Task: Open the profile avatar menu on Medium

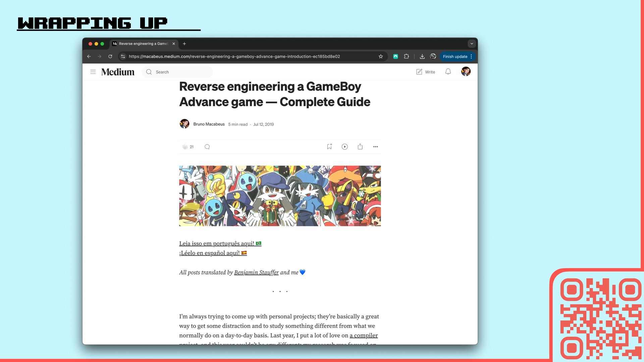Action: (466, 71)
